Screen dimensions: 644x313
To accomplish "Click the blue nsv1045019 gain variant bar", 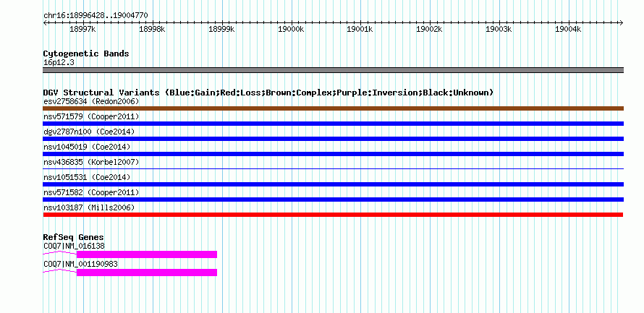I will (x=333, y=154).
